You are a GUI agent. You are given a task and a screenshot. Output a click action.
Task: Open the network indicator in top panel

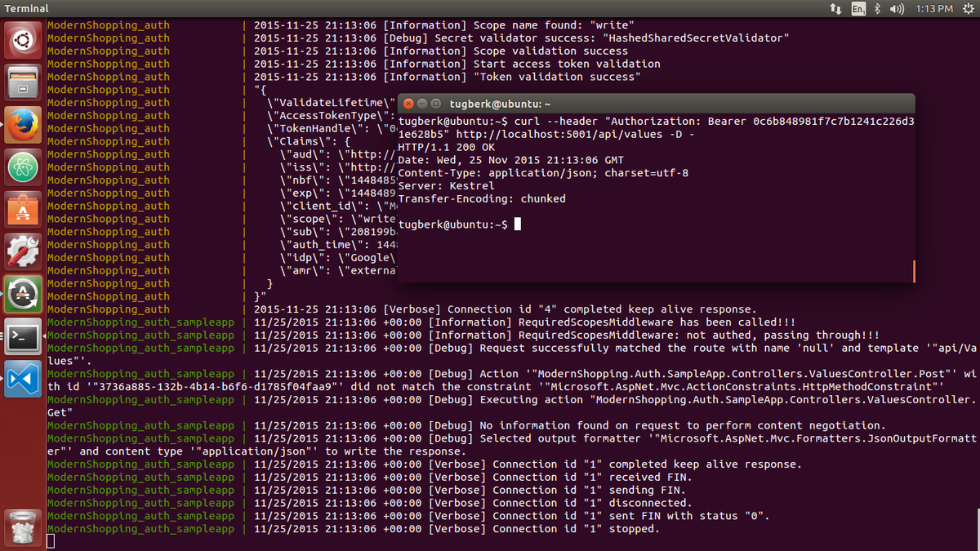click(835, 8)
